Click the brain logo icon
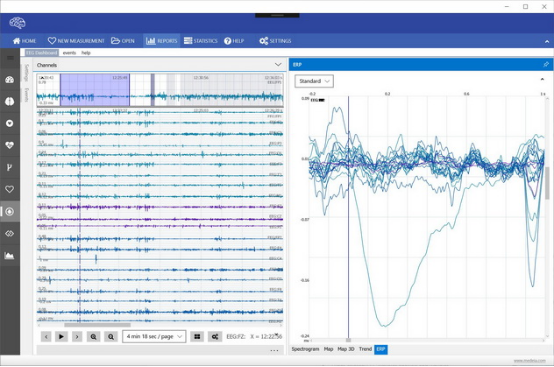Image resolution: width=554 pixels, height=367 pixels. pyautogui.click(x=17, y=23)
